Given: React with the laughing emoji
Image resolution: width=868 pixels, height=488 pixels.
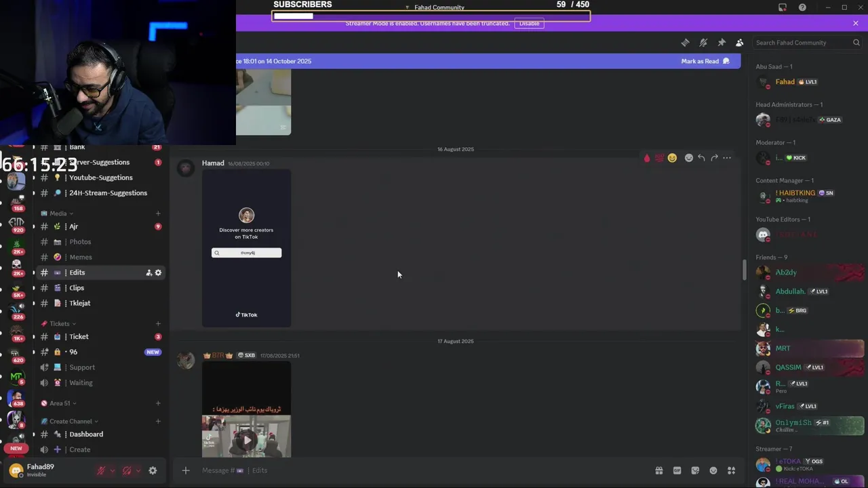Looking at the screenshot, I should point(672,158).
